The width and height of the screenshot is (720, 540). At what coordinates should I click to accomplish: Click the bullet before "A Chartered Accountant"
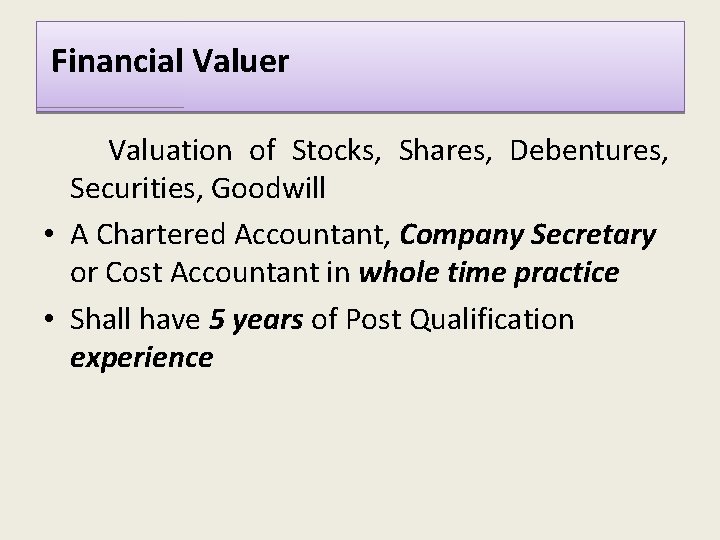pyautogui.click(x=47, y=236)
